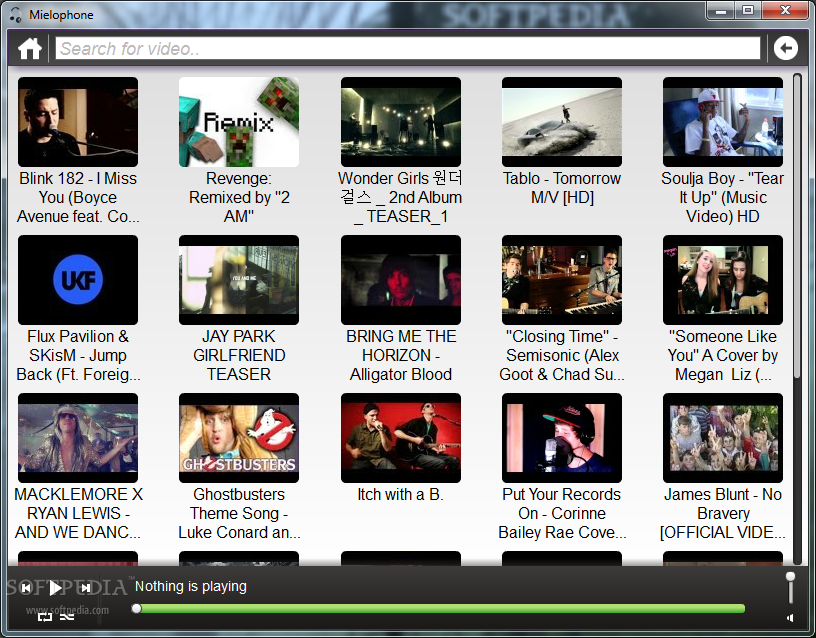Click the video list scrollbar thumb
This screenshot has width=816, height=638.
coord(797,226)
